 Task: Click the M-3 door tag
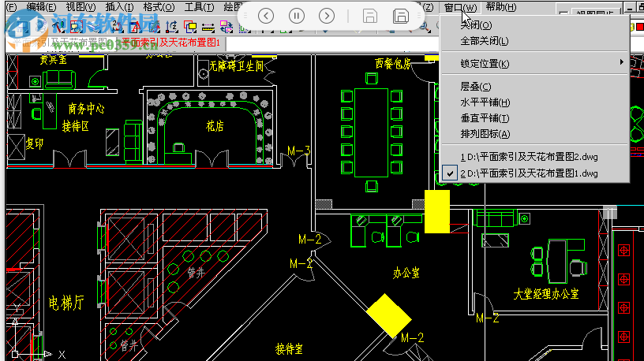point(299,151)
